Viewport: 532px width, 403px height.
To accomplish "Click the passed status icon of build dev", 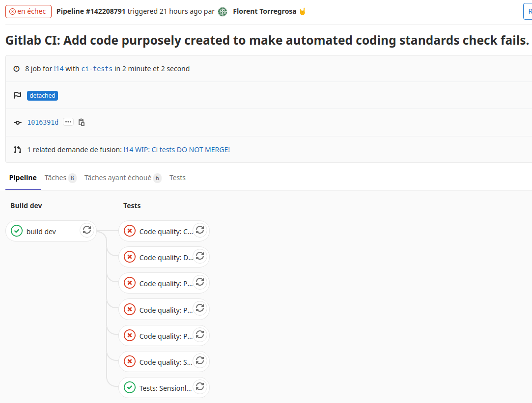I will coord(17,231).
